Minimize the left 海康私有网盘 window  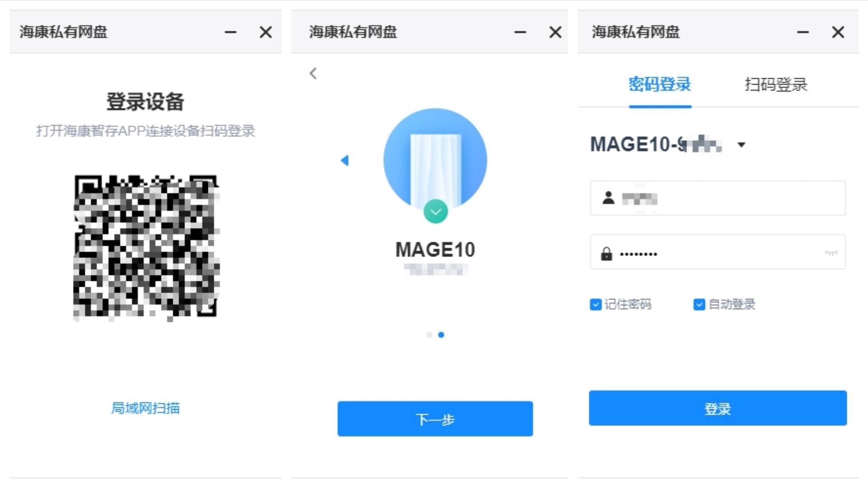(231, 32)
